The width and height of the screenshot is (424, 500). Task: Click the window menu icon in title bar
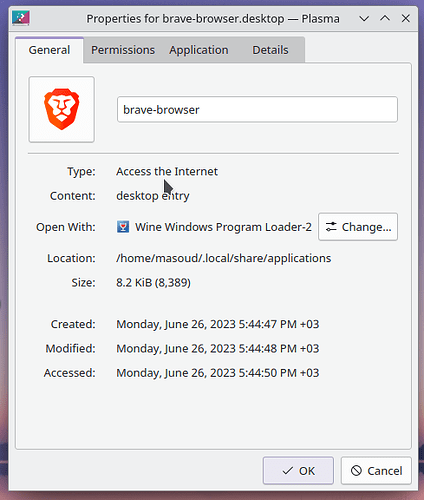click(x=21, y=18)
